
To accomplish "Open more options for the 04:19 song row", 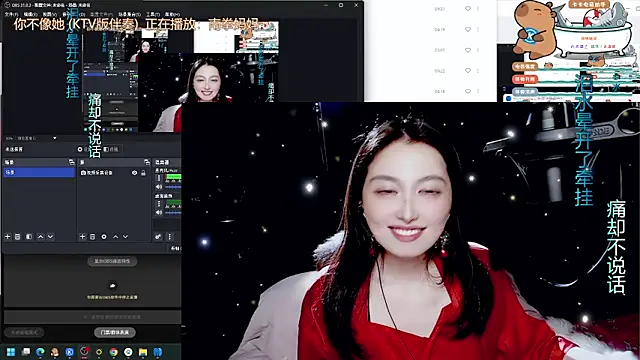I will click(x=478, y=29).
